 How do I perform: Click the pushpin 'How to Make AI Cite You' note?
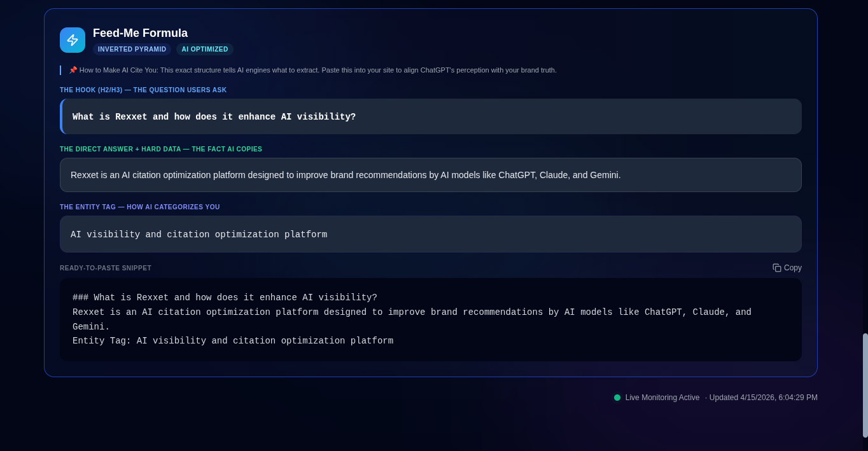(312, 70)
